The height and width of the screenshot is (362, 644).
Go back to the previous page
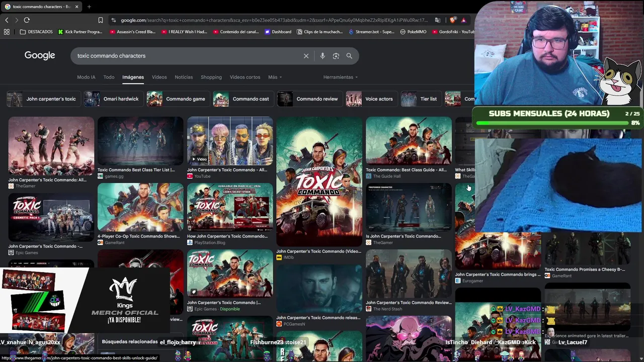pyautogui.click(x=7, y=20)
